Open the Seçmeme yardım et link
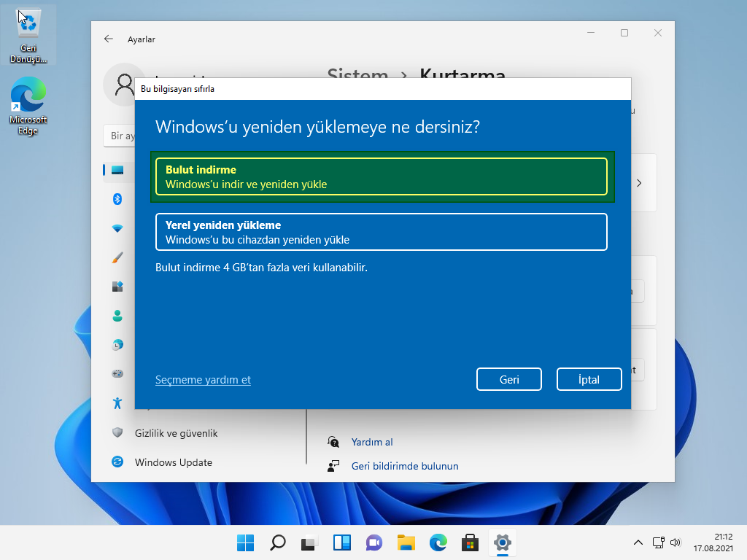Screen dimensions: 747x560 [x=203, y=379]
